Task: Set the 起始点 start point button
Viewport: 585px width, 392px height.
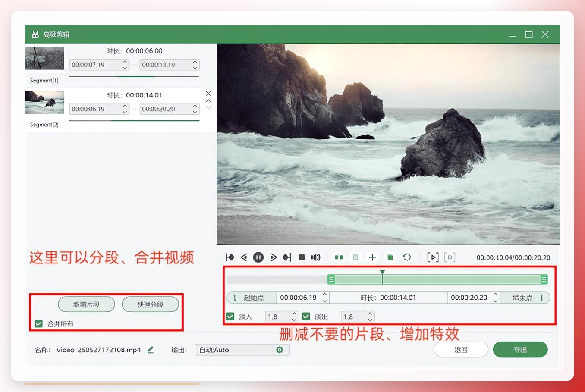Action: pos(252,298)
